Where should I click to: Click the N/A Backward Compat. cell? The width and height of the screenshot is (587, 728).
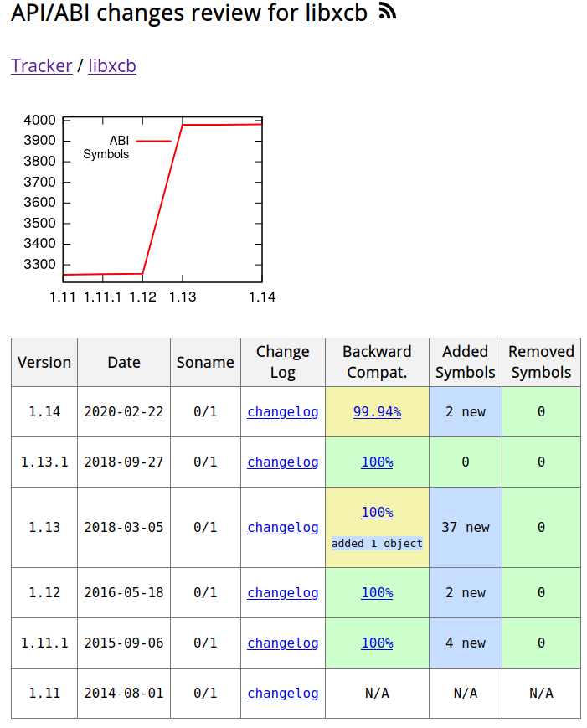pyautogui.click(x=377, y=693)
